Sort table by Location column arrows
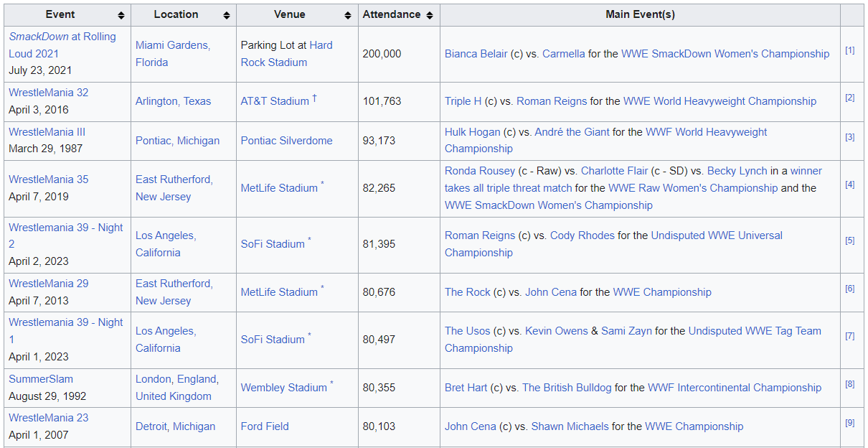868x448 pixels. click(x=227, y=15)
